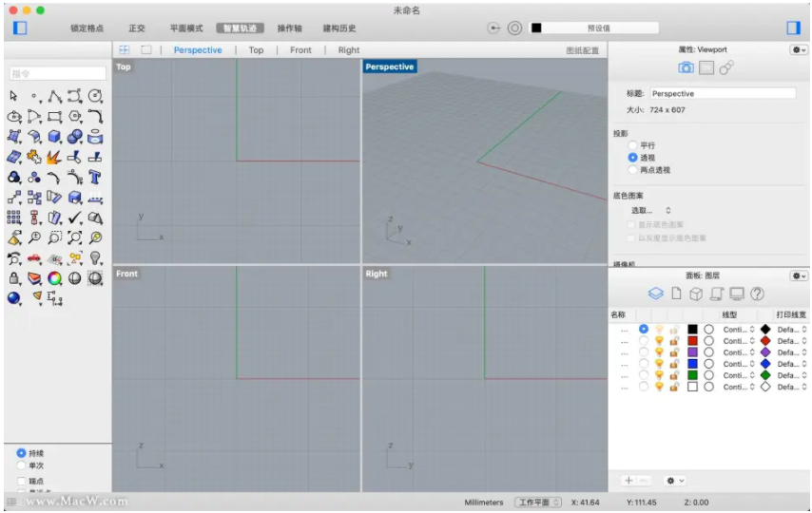Click the 指令 command input field

tap(57, 73)
